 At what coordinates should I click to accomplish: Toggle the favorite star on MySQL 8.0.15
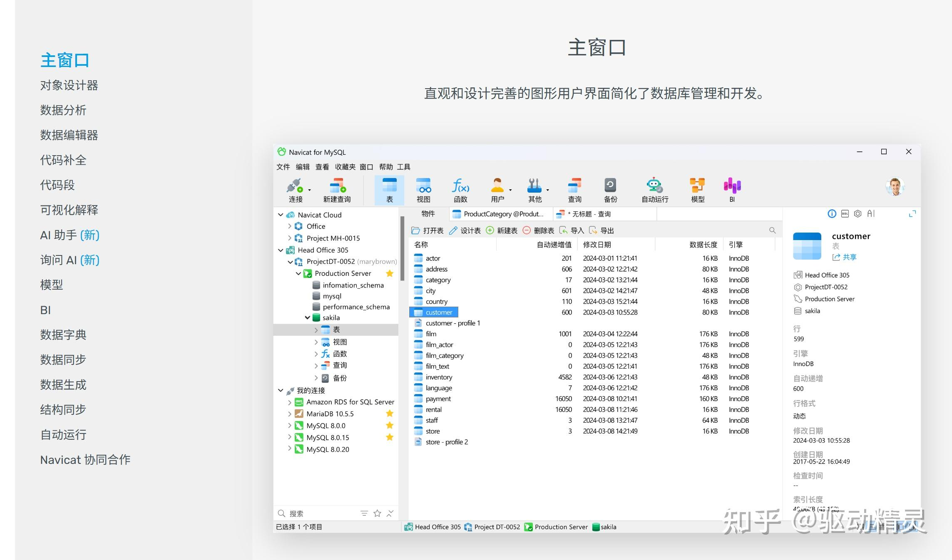coord(390,437)
